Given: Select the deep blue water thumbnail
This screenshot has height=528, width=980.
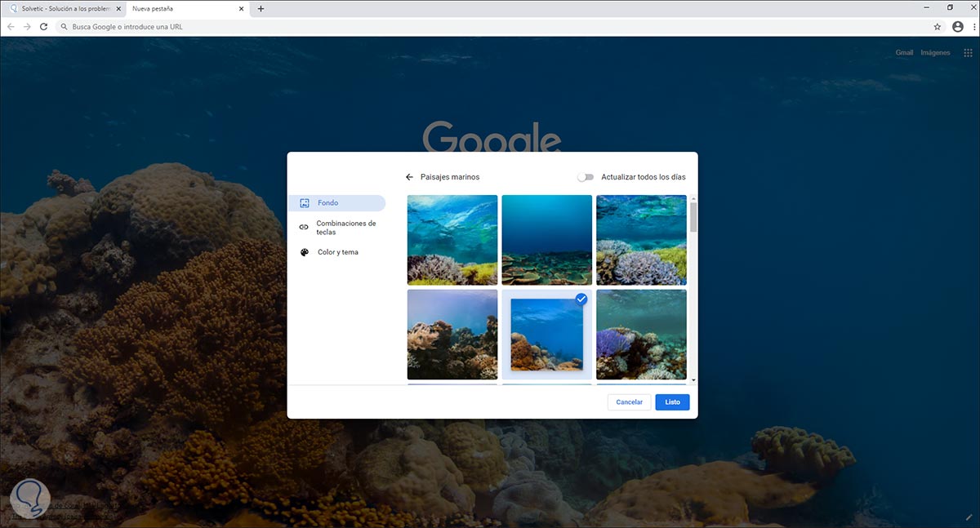Looking at the screenshot, I should coord(546,240).
